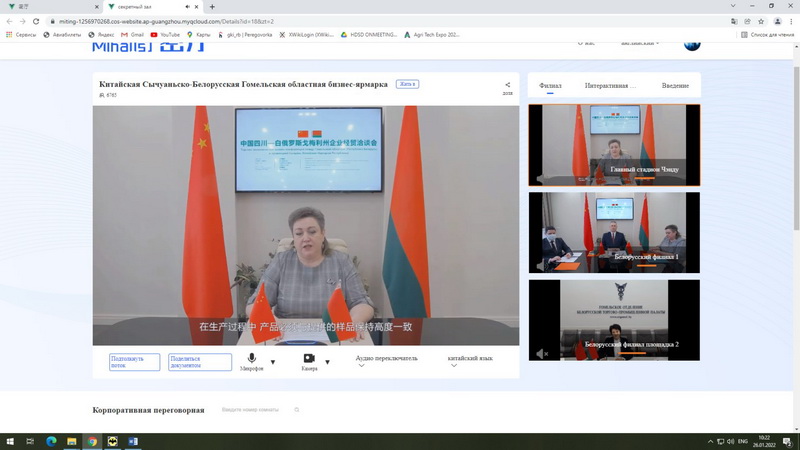Bookmark this page with the star icon
Image resolution: width=800 pixels, height=450 pixels.
click(761, 21)
